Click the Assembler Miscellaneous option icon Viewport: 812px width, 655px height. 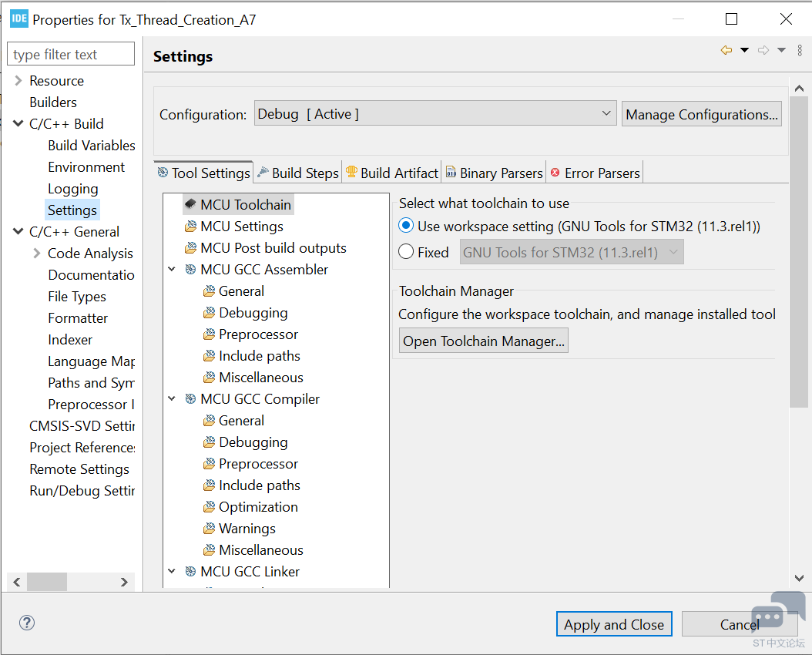209,378
